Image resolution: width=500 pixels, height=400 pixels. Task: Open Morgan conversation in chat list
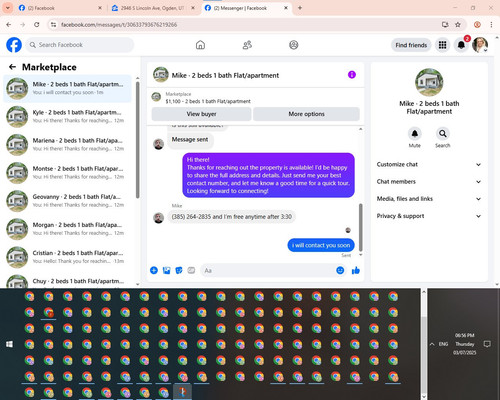point(68,229)
